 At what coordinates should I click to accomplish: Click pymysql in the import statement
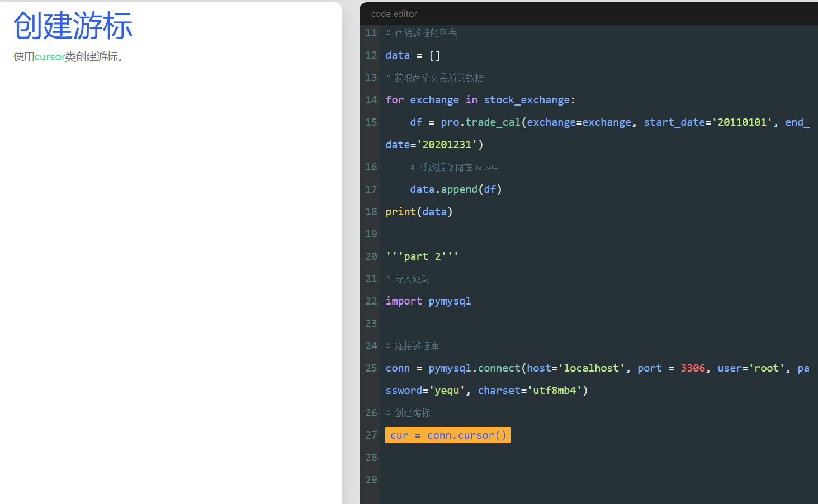[450, 301]
